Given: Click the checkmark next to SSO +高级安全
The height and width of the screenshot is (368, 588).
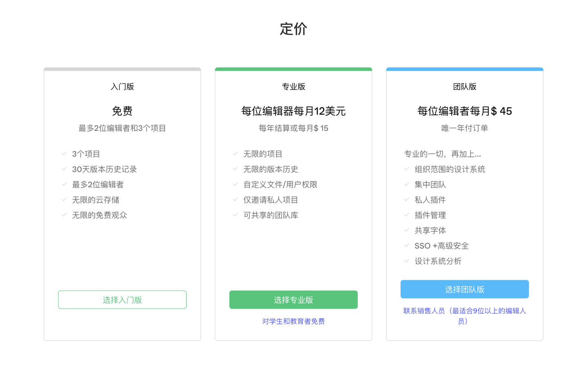Looking at the screenshot, I should pyautogui.click(x=406, y=245).
